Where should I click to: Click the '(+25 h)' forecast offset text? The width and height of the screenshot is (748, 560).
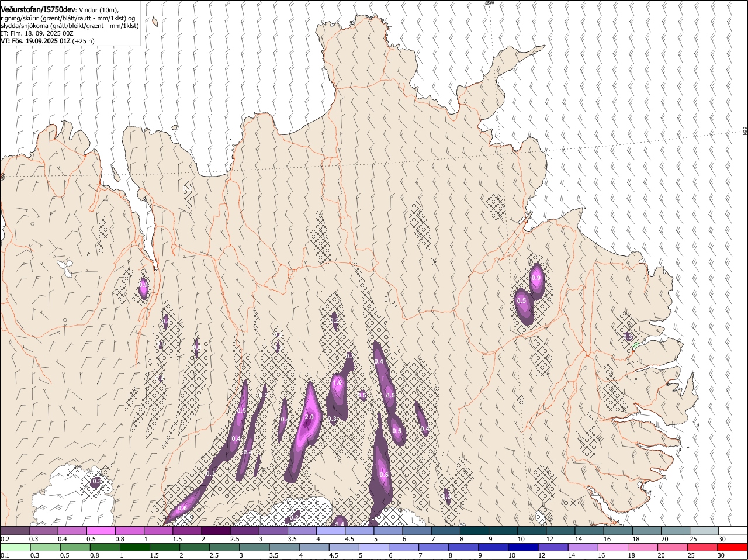coord(83,41)
